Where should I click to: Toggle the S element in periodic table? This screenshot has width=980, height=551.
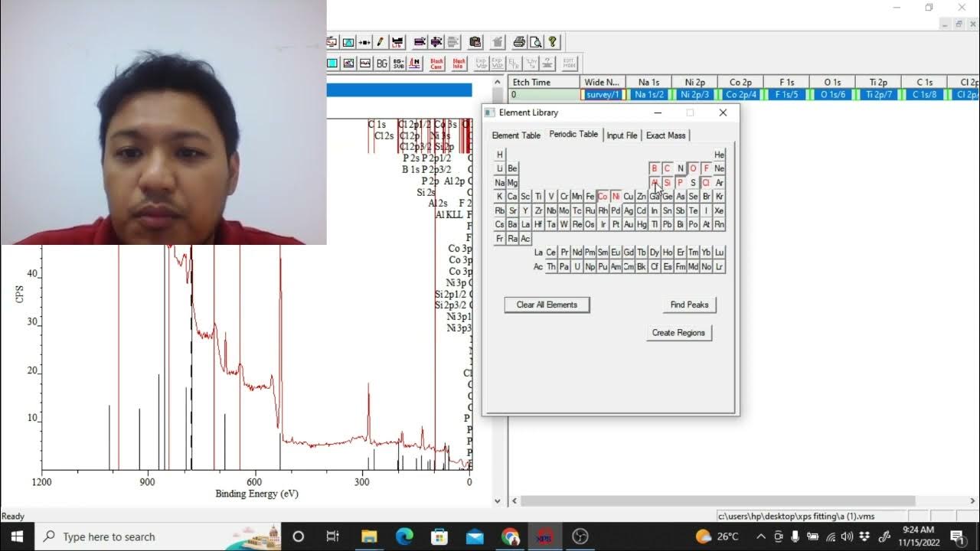tap(693, 183)
